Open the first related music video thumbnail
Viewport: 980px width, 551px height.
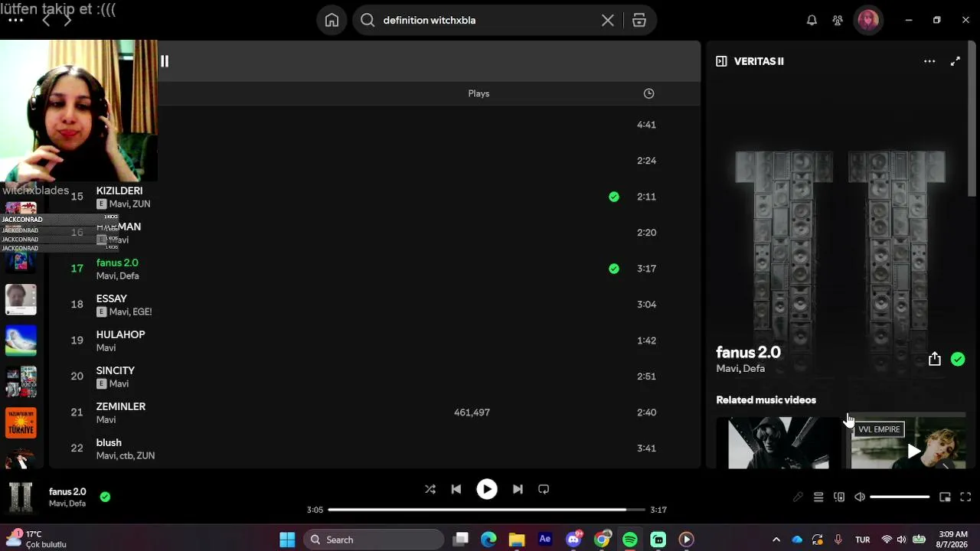pyautogui.click(x=778, y=443)
